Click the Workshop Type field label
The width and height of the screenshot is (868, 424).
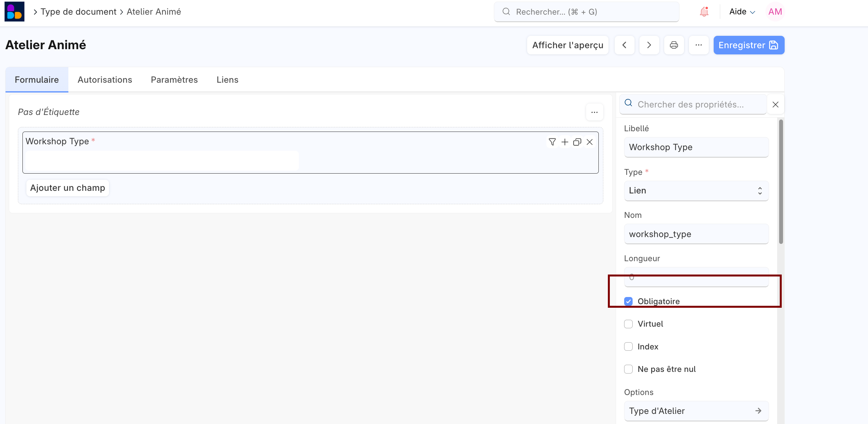[x=57, y=141]
